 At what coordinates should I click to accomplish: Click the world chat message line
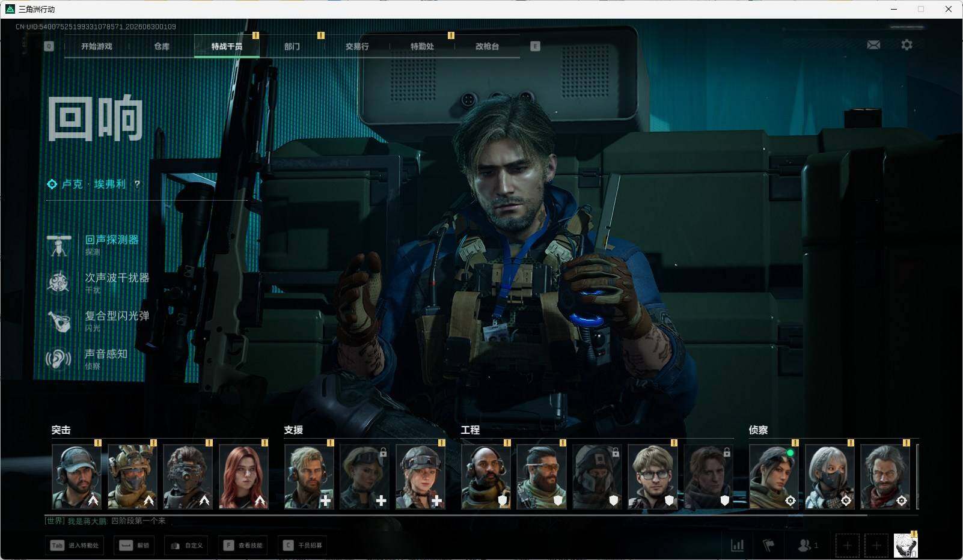[105, 521]
